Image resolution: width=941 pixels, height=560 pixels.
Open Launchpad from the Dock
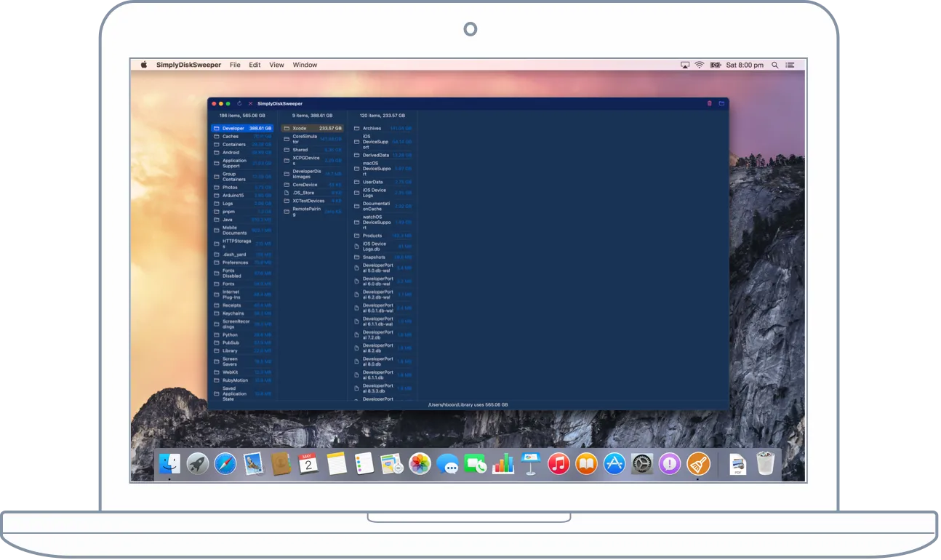(197, 463)
